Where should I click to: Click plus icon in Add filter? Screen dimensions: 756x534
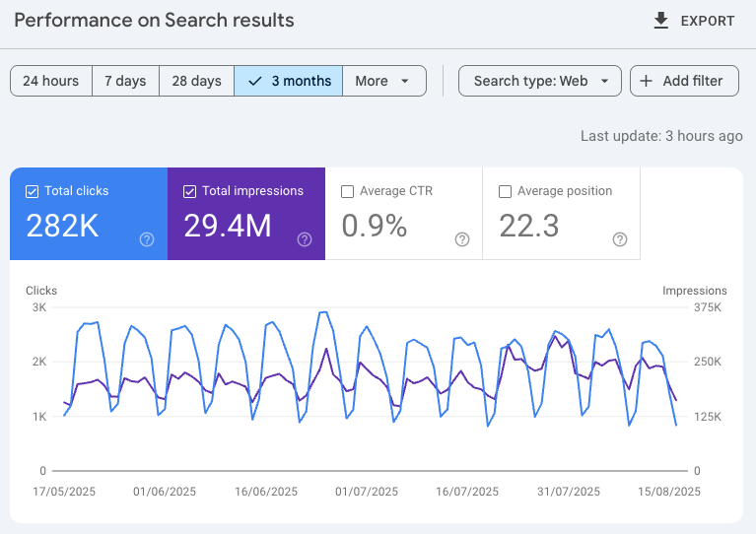point(647,81)
